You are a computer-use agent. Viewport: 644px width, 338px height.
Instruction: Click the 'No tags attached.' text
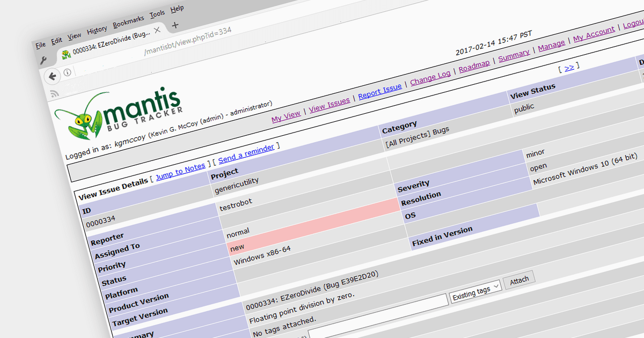coord(284,327)
